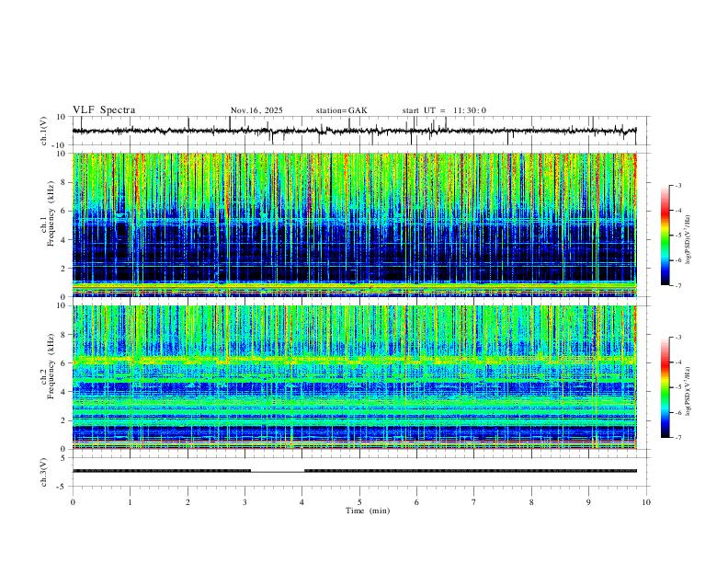Click the ch.1 spectrogram panel

tap(354, 224)
